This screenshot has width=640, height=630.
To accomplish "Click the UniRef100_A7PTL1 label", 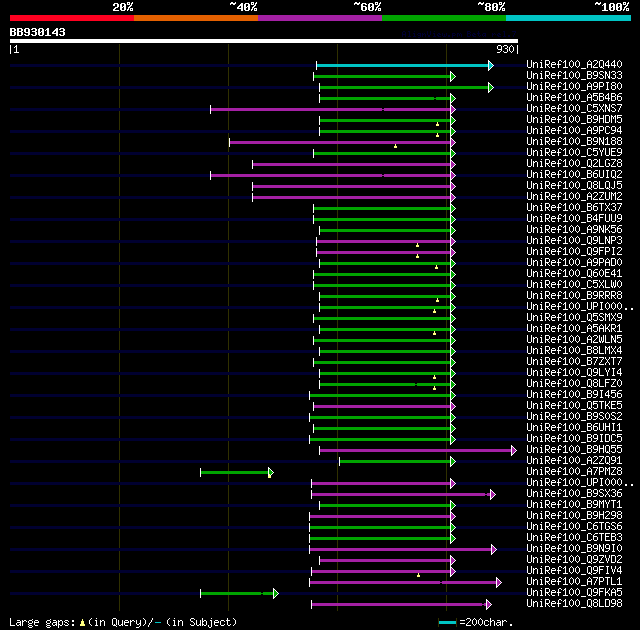I will click(x=574, y=582).
